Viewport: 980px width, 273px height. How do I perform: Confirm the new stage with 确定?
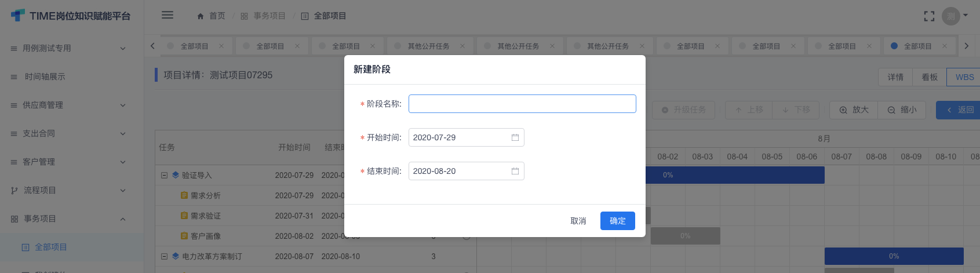(617, 221)
